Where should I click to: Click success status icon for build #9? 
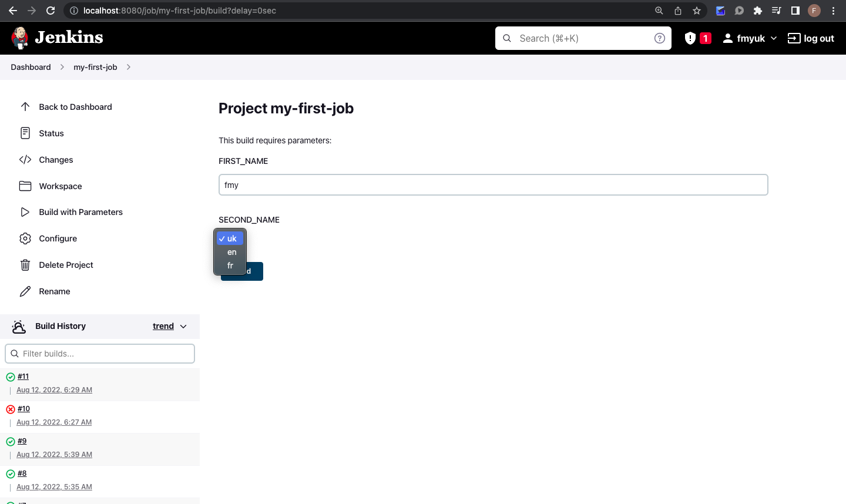pyautogui.click(x=11, y=442)
